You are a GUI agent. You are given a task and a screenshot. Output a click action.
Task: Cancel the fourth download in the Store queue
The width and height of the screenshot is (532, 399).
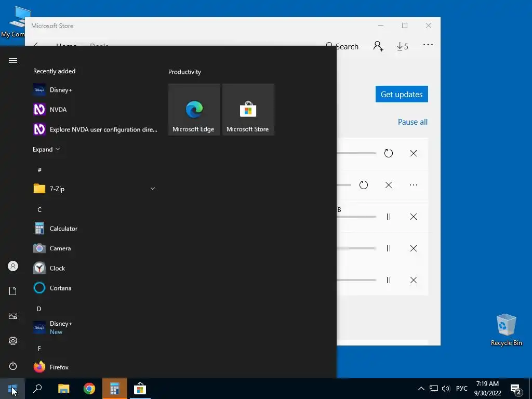(413, 248)
